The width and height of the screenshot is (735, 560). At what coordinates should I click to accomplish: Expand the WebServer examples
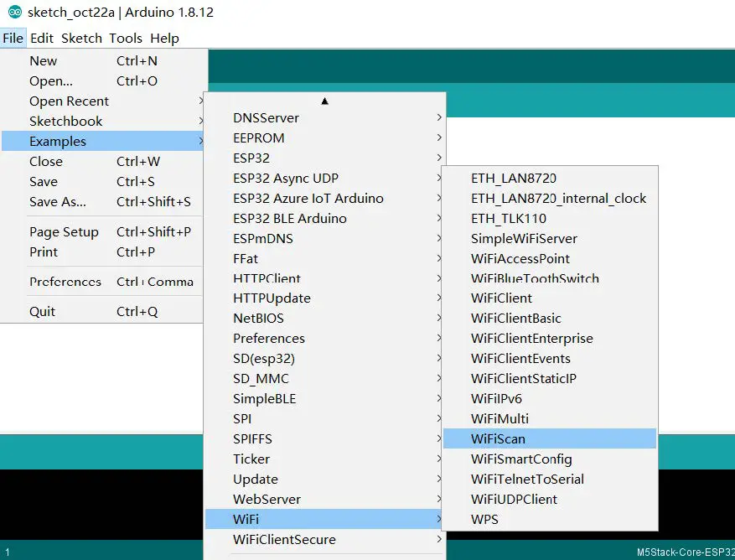coord(325,500)
